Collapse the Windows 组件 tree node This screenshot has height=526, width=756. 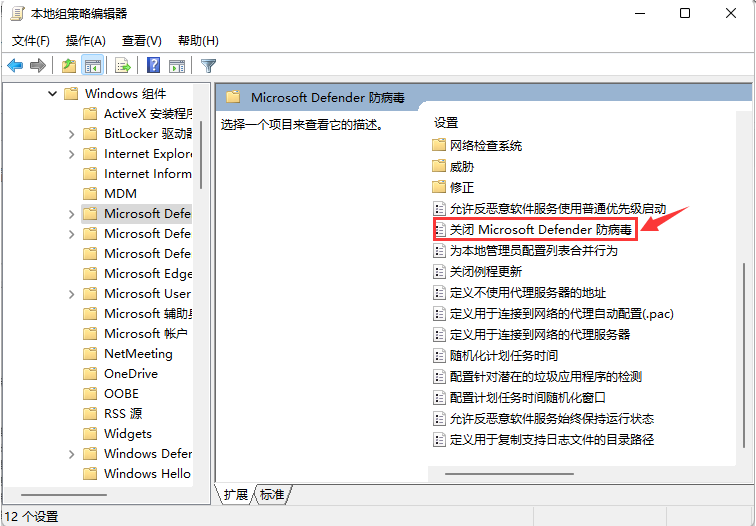tap(52, 94)
